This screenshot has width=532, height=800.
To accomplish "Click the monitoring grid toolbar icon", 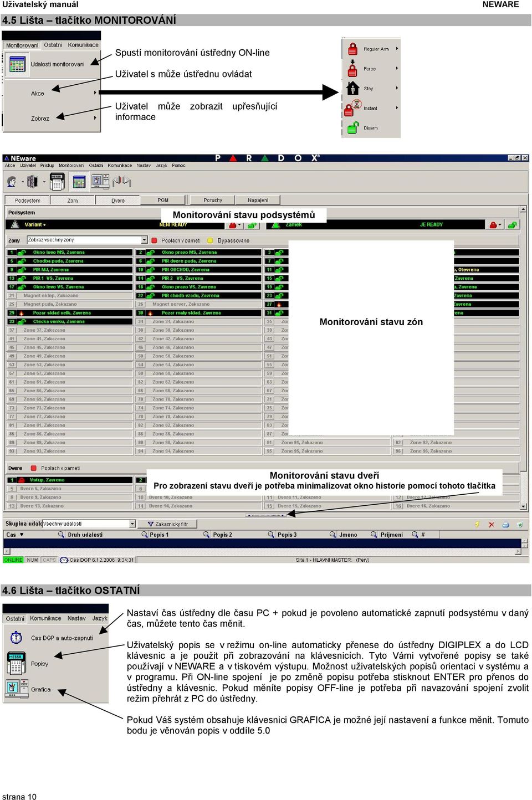I will [x=79, y=181].
